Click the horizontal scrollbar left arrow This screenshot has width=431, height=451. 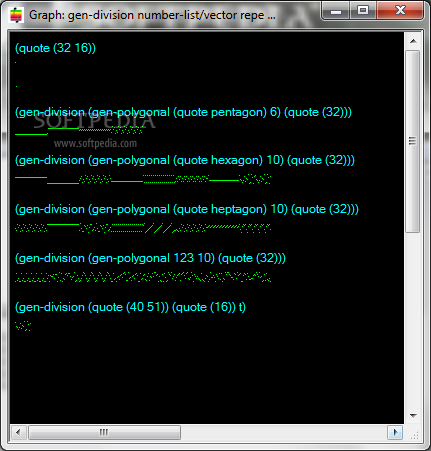tap(18, 432)
